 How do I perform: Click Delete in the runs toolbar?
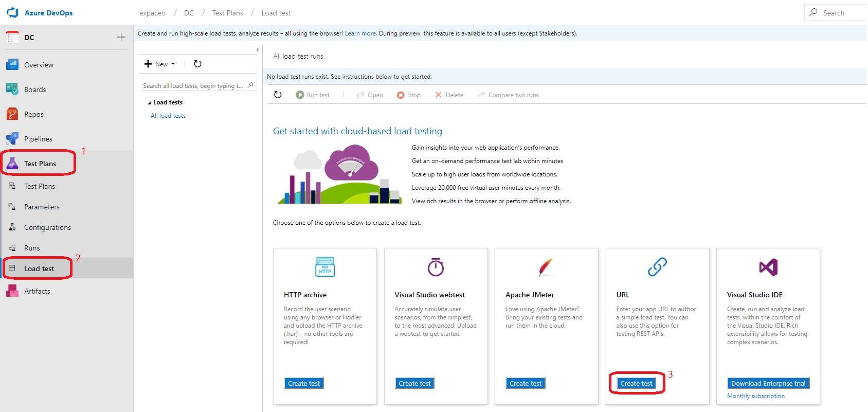click(x=449, y=95)
